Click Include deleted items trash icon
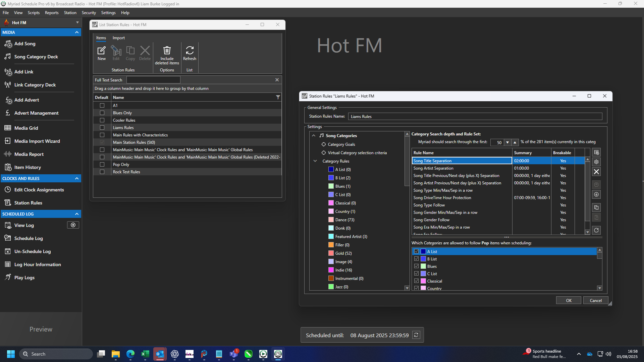Image resolution: width=644 pixels, height=362 pixels. [167, 51]
